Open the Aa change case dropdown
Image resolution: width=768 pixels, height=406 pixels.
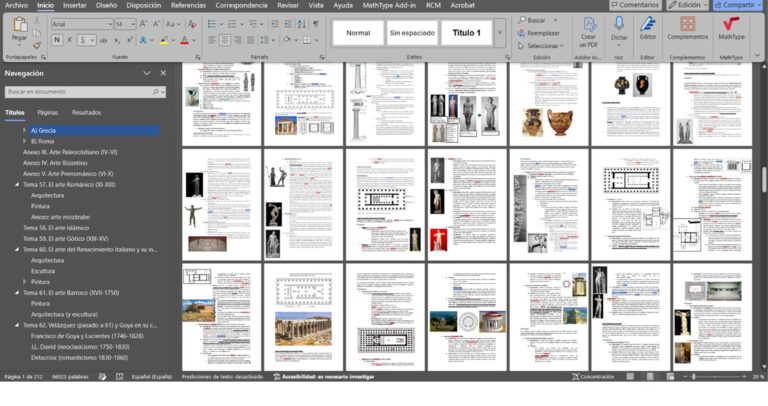coord(173,24)
